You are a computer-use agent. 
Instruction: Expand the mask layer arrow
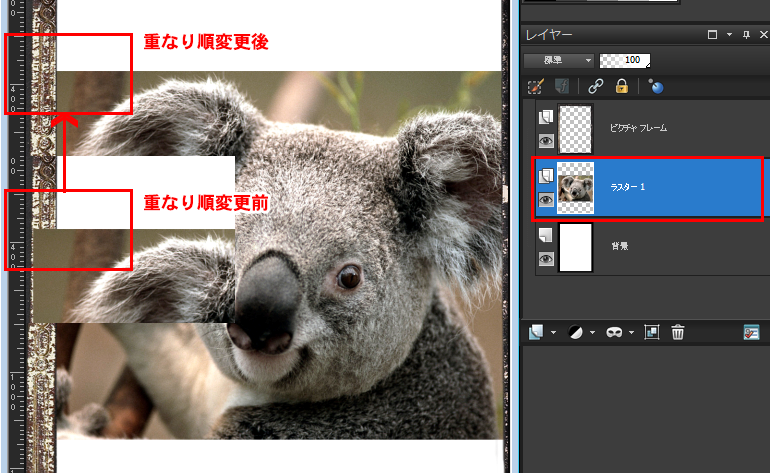(x=632, y=333)
